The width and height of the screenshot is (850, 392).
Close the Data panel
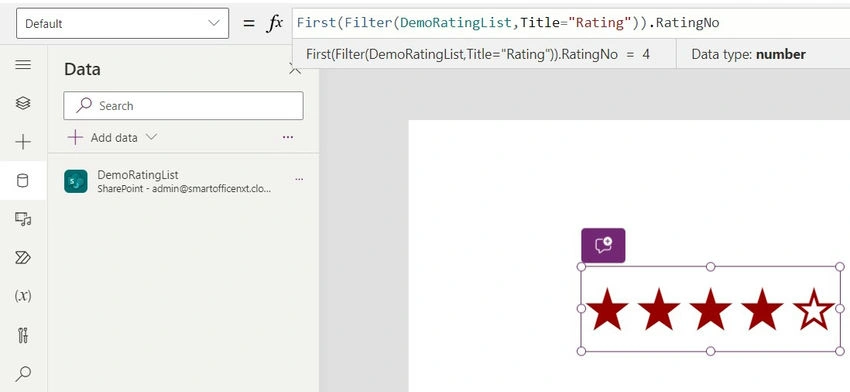point(295,69)
